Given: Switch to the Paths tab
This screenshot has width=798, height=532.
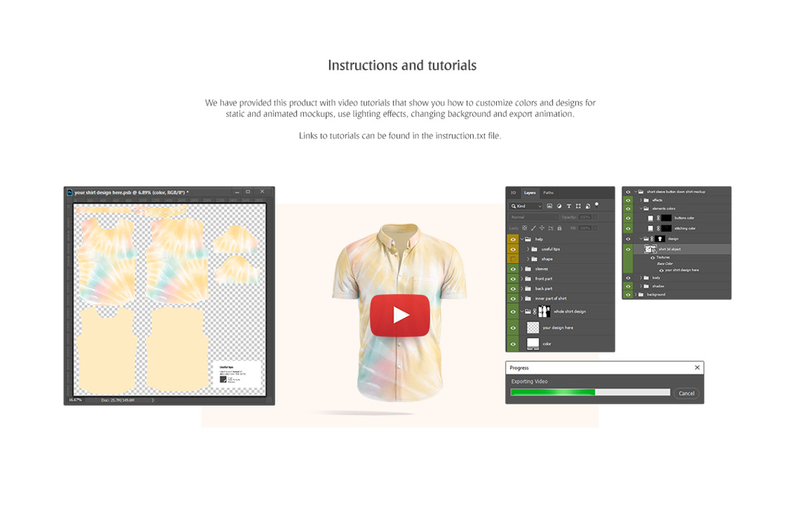Looking at the screenshot, I should (548, 193).
